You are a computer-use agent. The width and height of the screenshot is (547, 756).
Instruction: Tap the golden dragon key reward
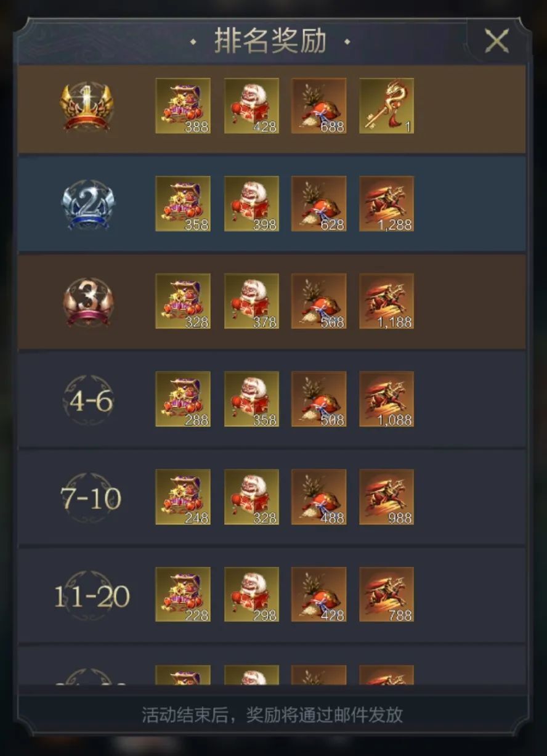pos(386,106)
